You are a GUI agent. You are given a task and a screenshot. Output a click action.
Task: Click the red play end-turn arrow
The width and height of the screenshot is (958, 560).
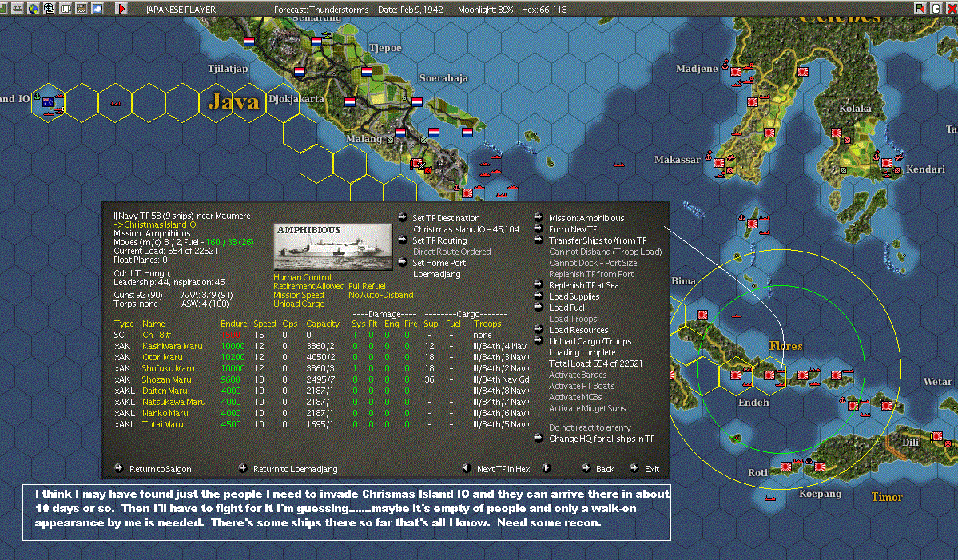click(x=121, y=9)
